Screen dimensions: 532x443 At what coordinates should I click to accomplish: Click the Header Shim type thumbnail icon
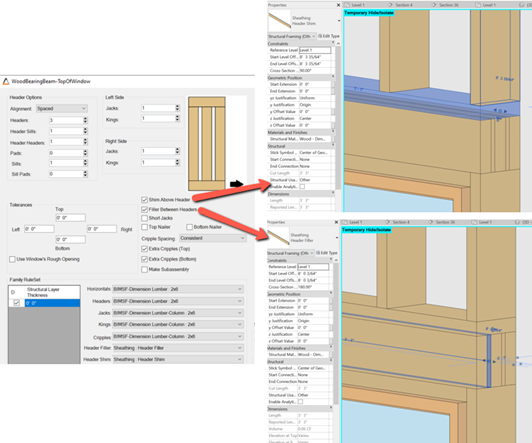[x=280, y=20]
